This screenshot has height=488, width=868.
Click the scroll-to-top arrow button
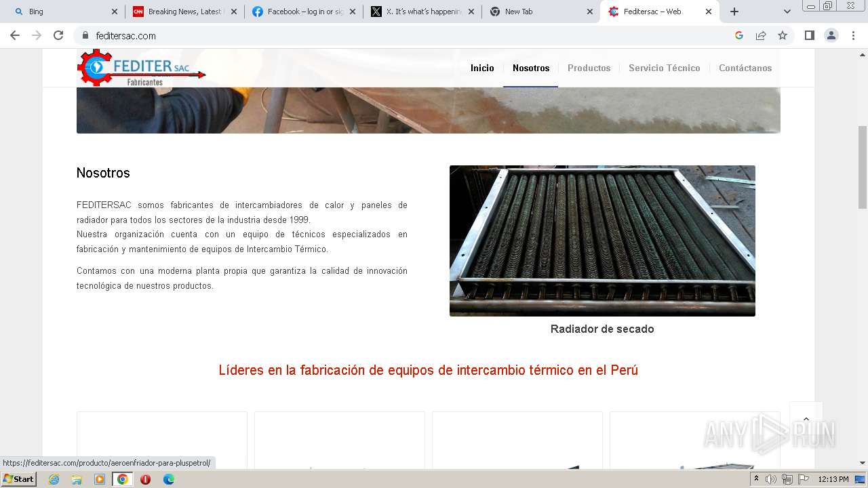(806, 419)
